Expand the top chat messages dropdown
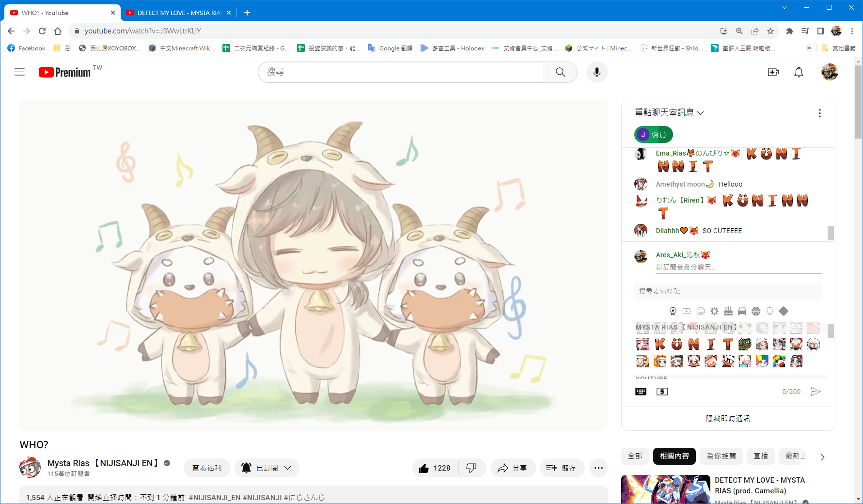The height and width of the screenshot is (504, 863). pyautogui.click(x=669, y=113)
